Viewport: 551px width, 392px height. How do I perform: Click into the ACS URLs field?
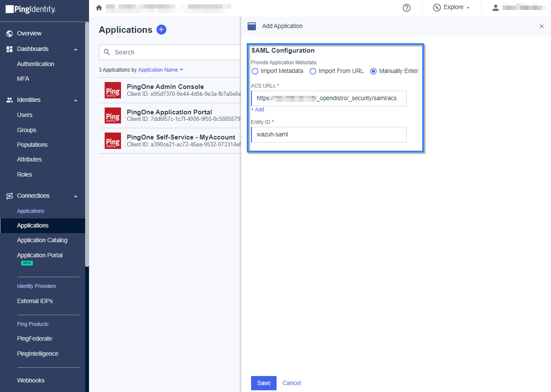(x=329, y=98)
